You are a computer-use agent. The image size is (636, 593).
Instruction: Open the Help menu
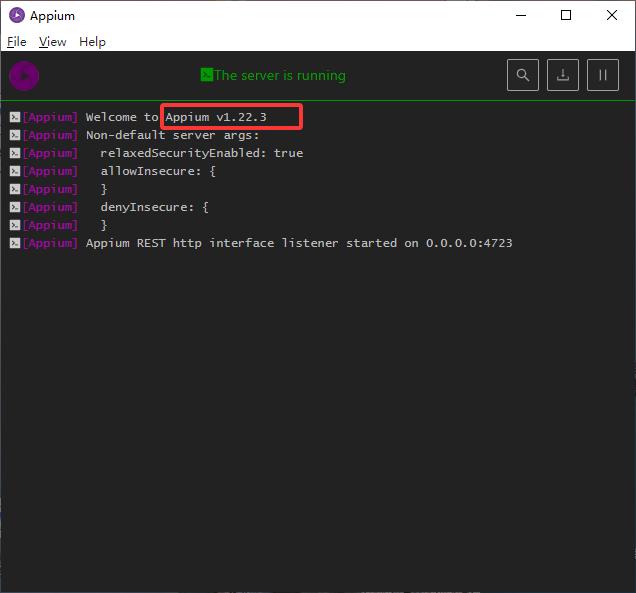pyautogui.click(x=92, y=42)
